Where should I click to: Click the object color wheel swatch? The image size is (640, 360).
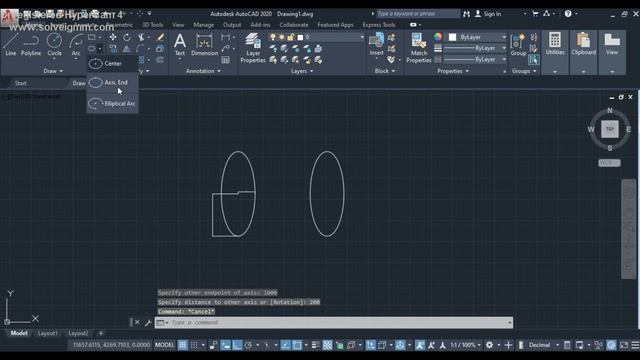[x=438, y=37]
